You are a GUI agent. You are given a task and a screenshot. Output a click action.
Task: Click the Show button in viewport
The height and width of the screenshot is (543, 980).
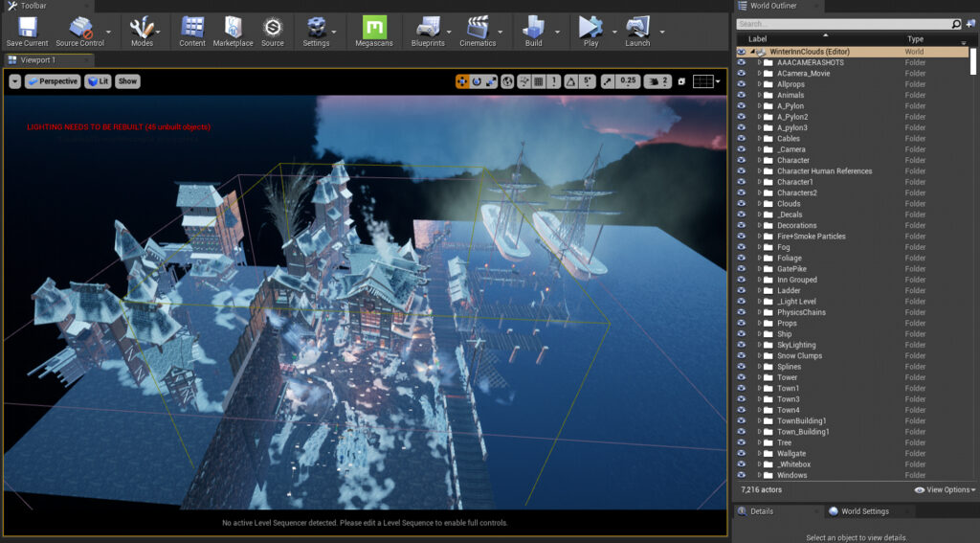(127, 81)
